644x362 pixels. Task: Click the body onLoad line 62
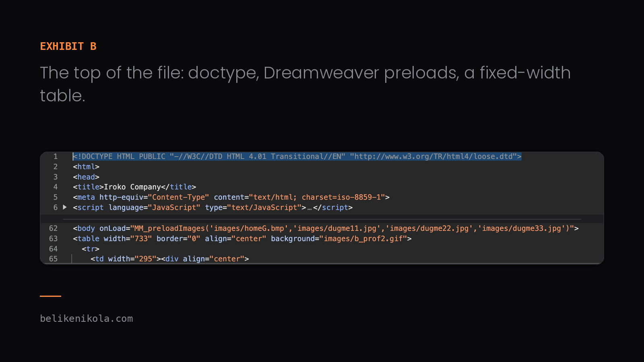click(x=326, y=228)
